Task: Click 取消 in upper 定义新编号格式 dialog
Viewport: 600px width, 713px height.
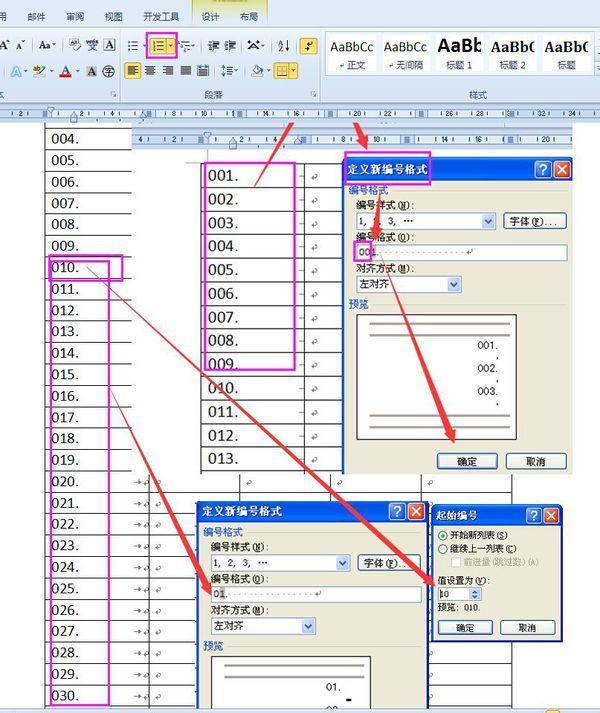Action: 536,461
